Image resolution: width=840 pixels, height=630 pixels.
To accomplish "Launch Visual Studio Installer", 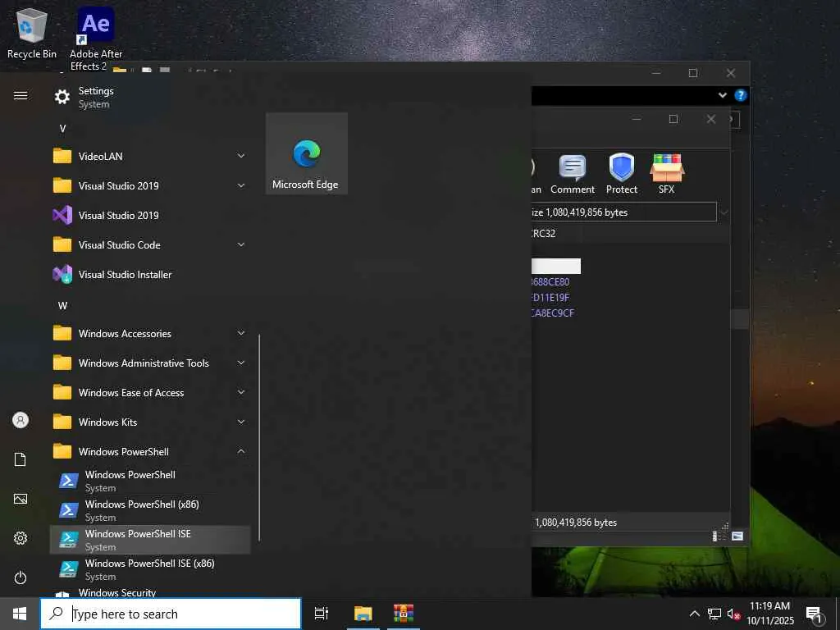I will pyautogui.click(x=150, y=274).
